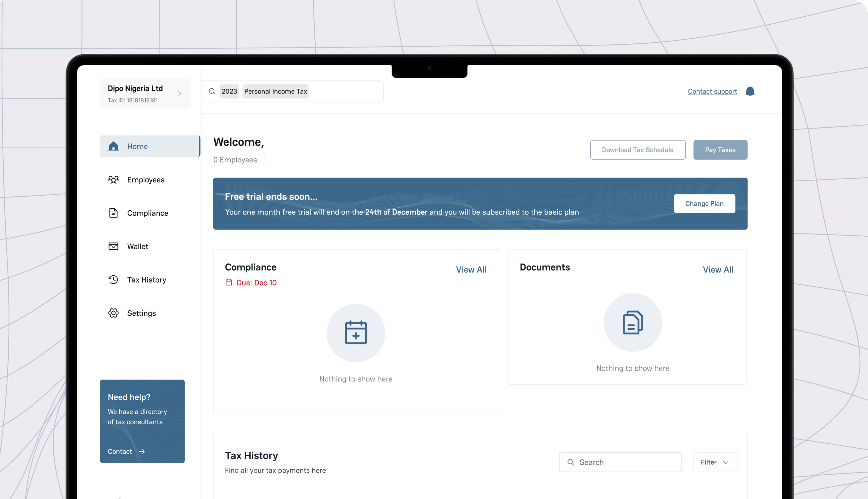This screenshot has height=499, width=868.
Task: Click the Free trial ends soon heading
Action: point(271,196)
